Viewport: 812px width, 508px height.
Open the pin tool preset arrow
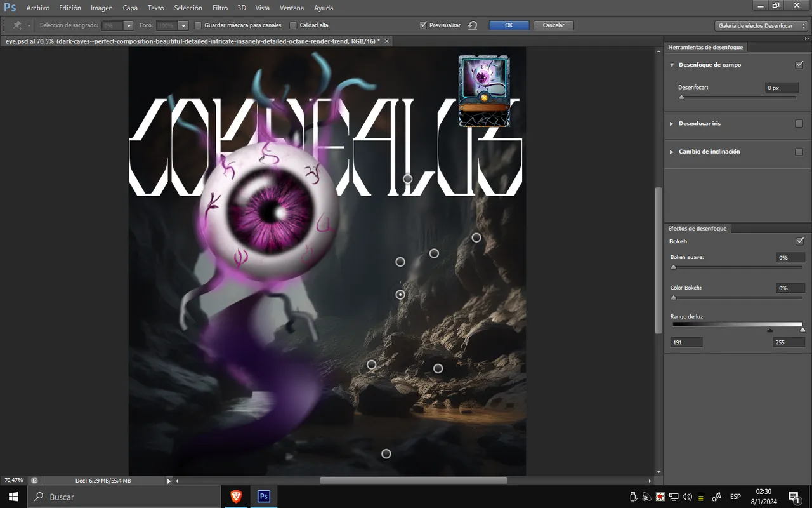(29, 26)
